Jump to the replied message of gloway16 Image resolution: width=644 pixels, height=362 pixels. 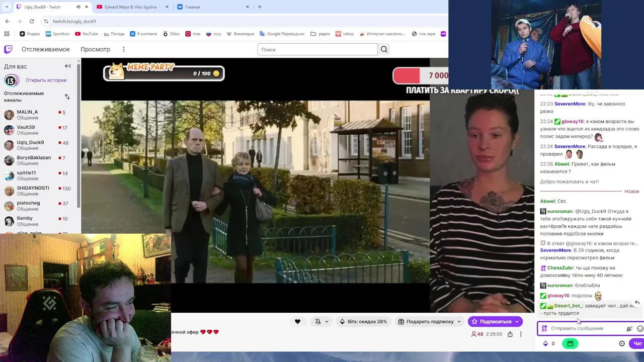click(589, 243)
